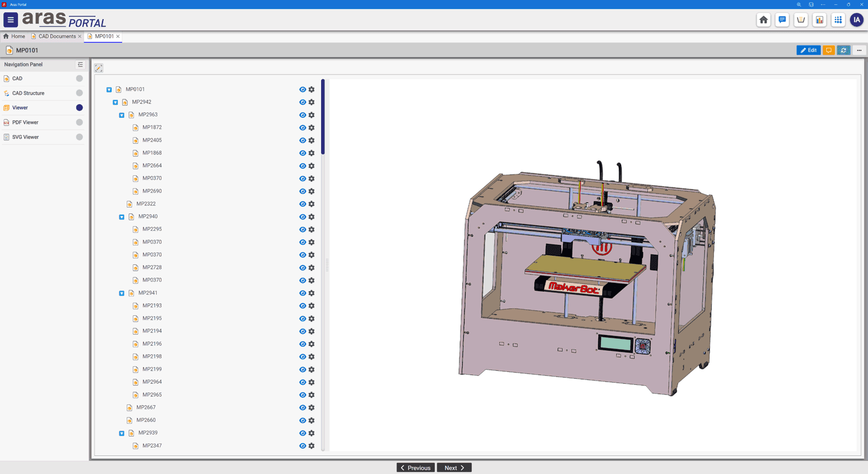Close the MP0101 tab
The height and width of the screenshot is (474, 868).
point(118,36)
